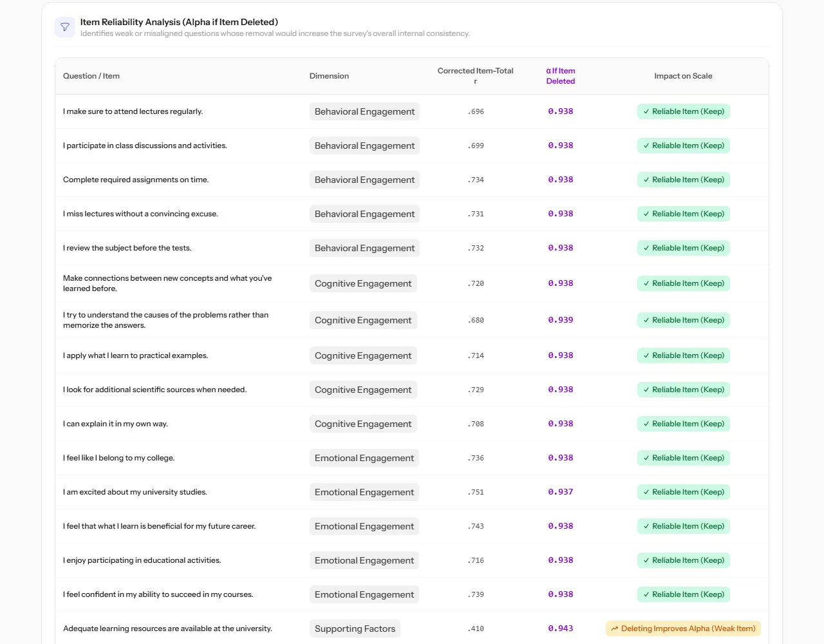Click Reliable Item badge in excited-about-studies row
The height and width of the screenshot is (644, 824).
(683, 492)
